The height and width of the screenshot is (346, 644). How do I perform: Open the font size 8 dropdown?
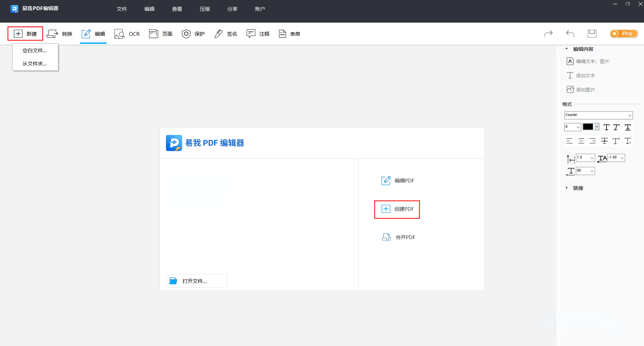[x=572, y=127]
